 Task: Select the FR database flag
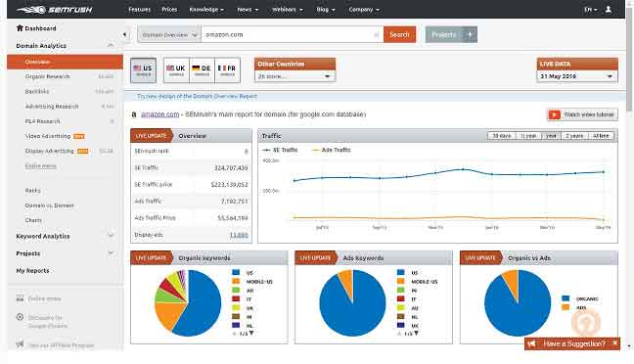[227, 70]
